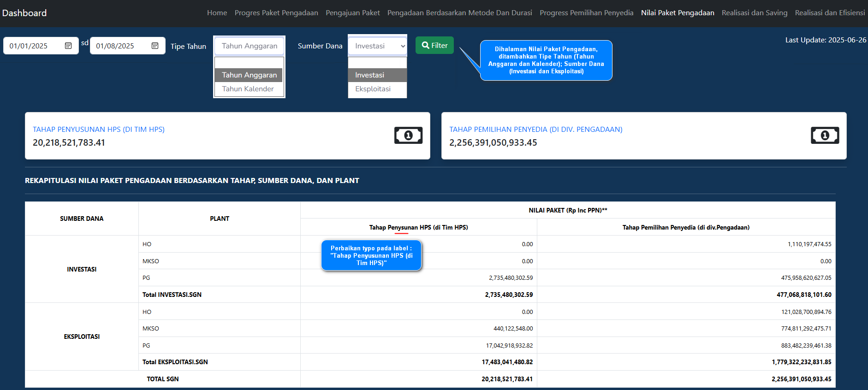This screenshot has height=390, width=868.
Task: Select Tahun Kalender option from list
Action: [x=248, y=89]
